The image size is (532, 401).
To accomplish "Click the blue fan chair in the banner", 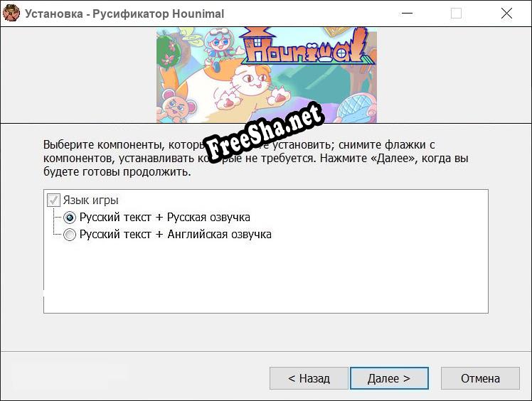I will tap(356, 109).
